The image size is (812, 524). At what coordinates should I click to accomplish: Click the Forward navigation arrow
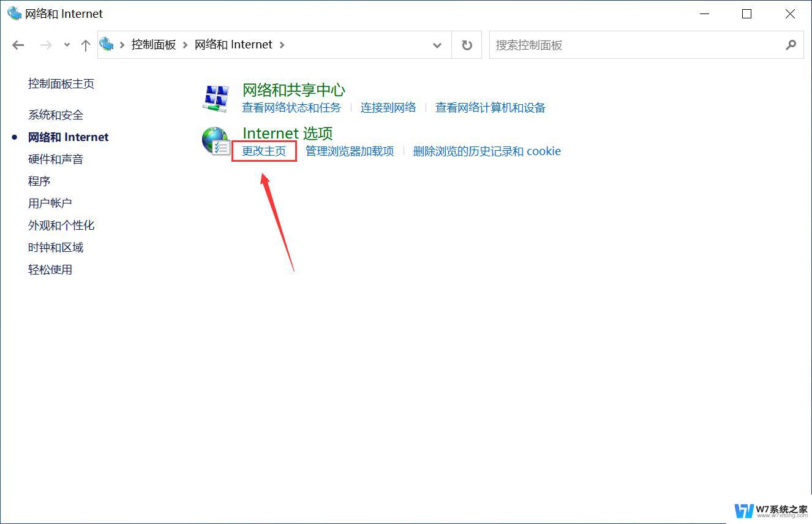tap(46, 45)
